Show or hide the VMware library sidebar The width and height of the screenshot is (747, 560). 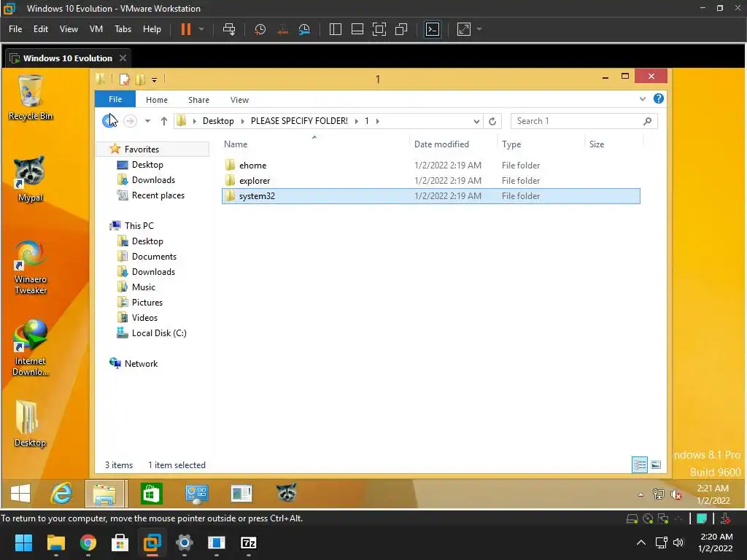336,29
